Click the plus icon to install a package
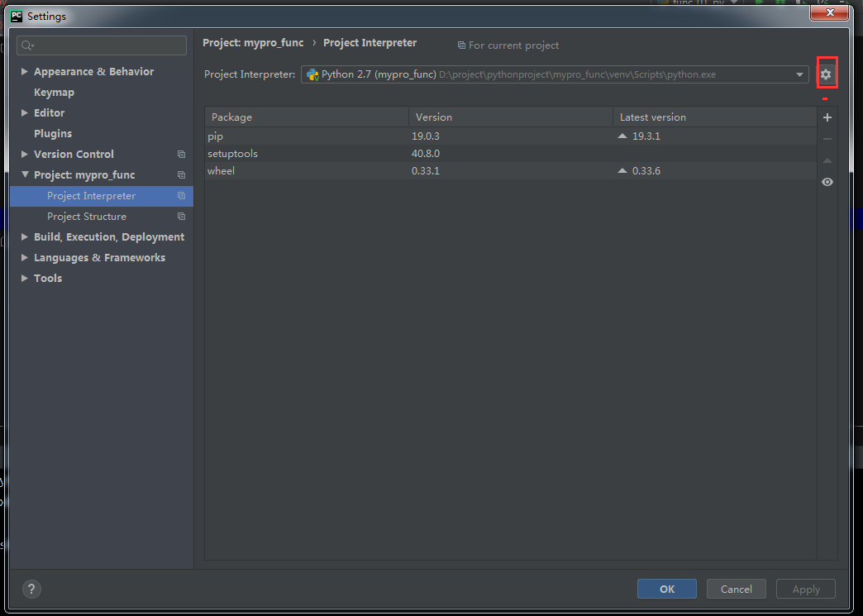 tap(827, 117)
